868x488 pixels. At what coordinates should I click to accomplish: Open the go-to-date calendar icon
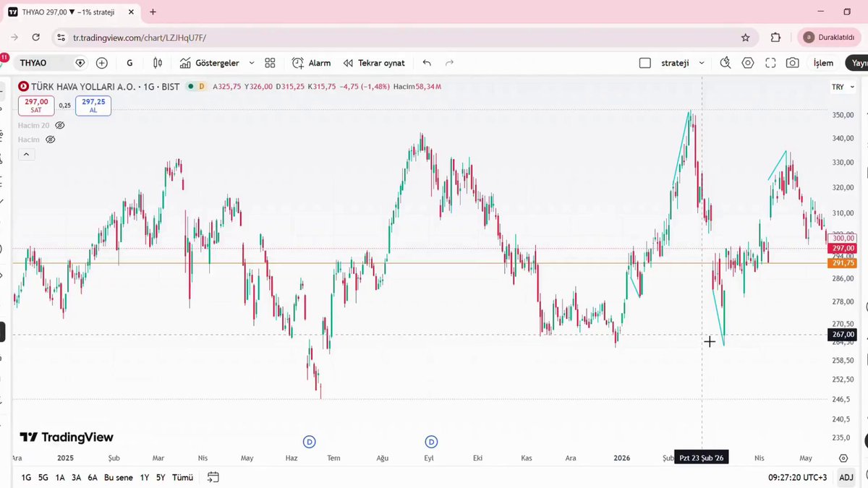[x=213, y=477]
